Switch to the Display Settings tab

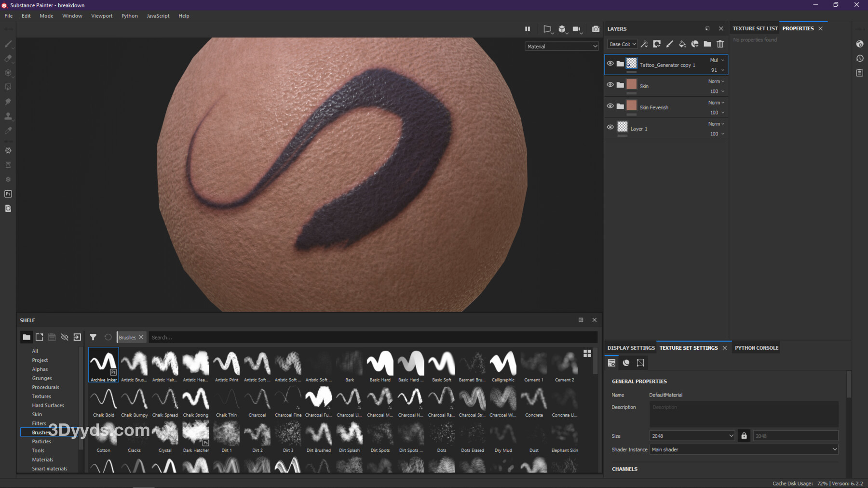tap(631, 348)
